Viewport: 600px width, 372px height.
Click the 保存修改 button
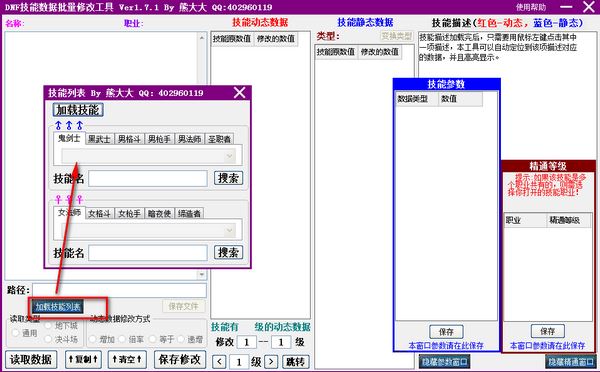[x=180, y=359]
